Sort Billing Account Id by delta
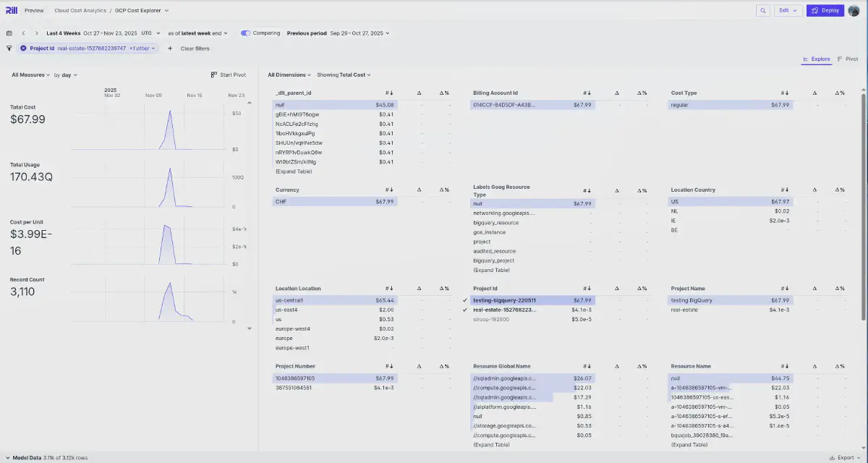 pos(616,93)
